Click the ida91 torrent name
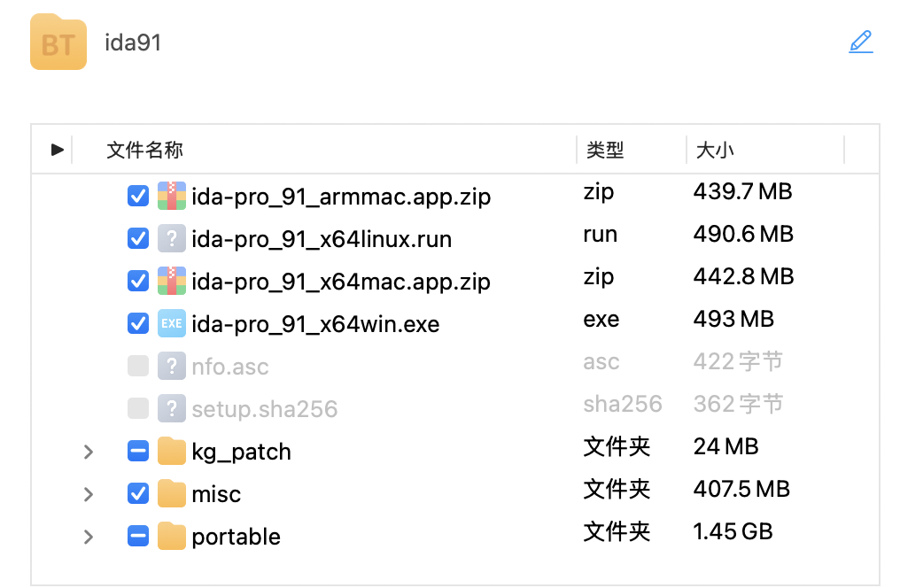Screen dimensions: 900x588 (133, 43)
